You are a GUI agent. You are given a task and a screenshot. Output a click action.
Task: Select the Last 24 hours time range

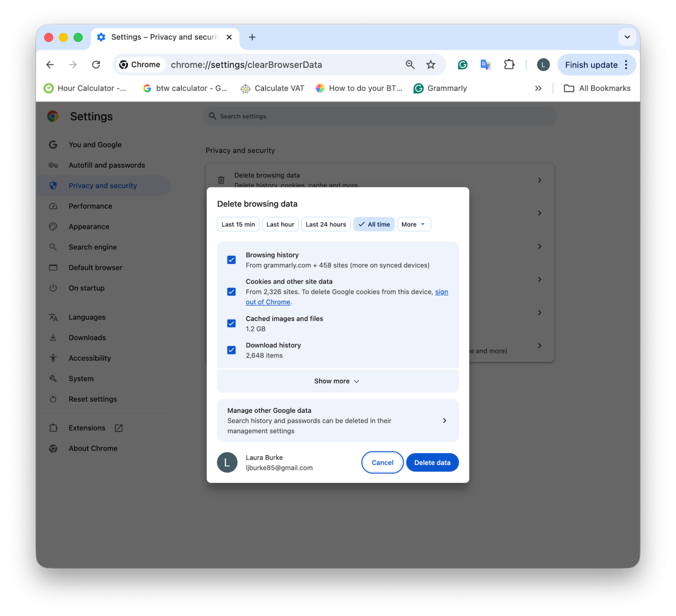click(325, 224)
